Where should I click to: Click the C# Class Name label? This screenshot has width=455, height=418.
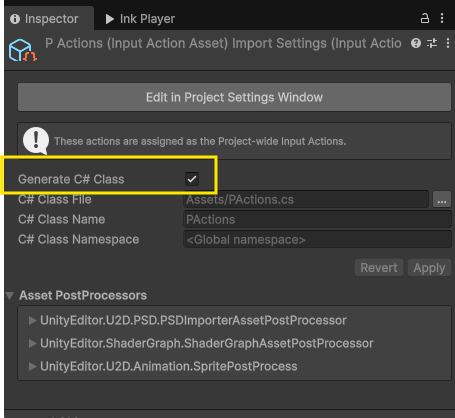click(62, 219)
